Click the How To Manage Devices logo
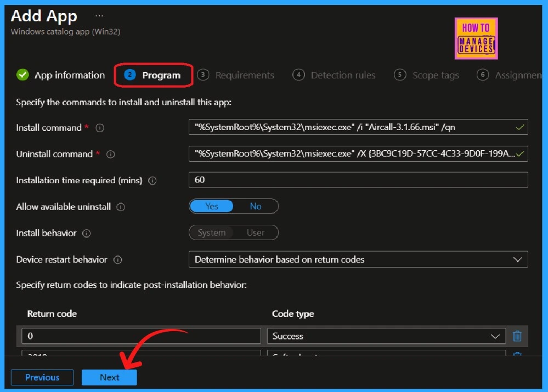This screenshot has width=548, height=392. click(x=476, y=38)
